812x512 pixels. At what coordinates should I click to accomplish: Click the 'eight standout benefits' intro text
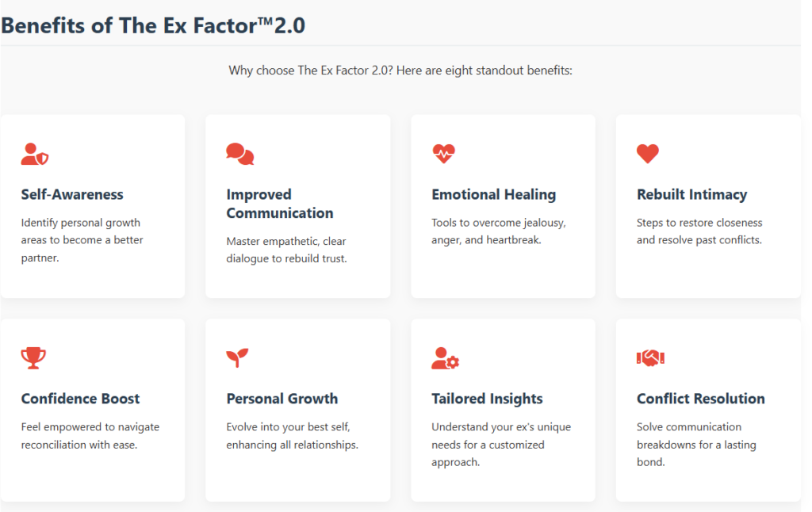[400, 71]
